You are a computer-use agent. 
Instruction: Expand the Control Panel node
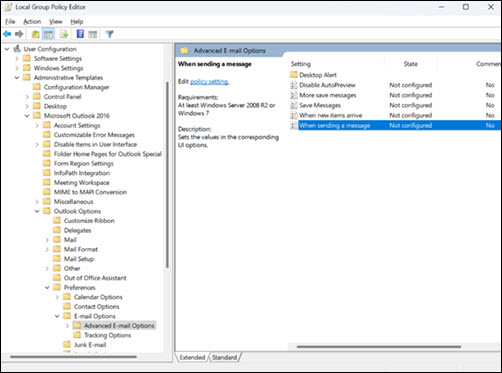[x=27, y=97]
